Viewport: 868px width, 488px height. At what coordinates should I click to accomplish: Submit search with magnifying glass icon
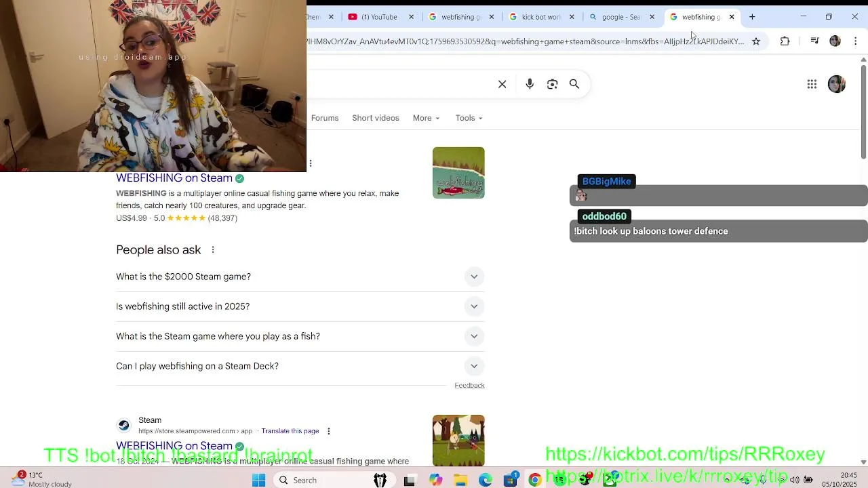point(574,84)
